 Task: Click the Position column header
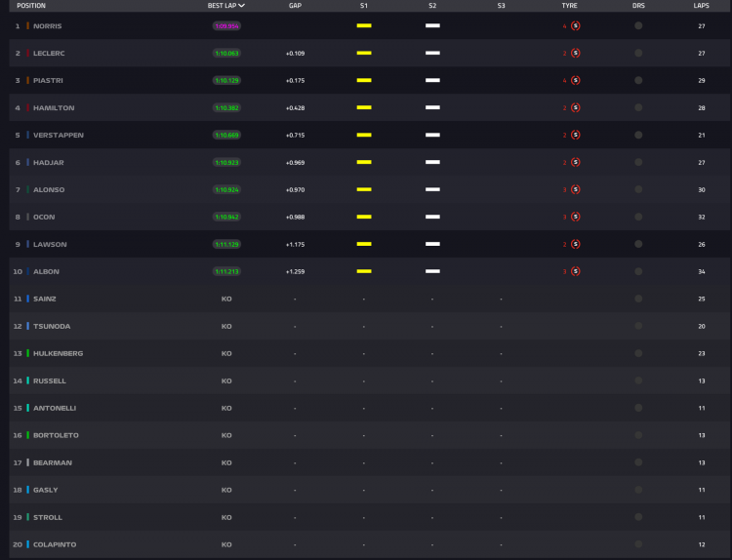click(31, 6)
